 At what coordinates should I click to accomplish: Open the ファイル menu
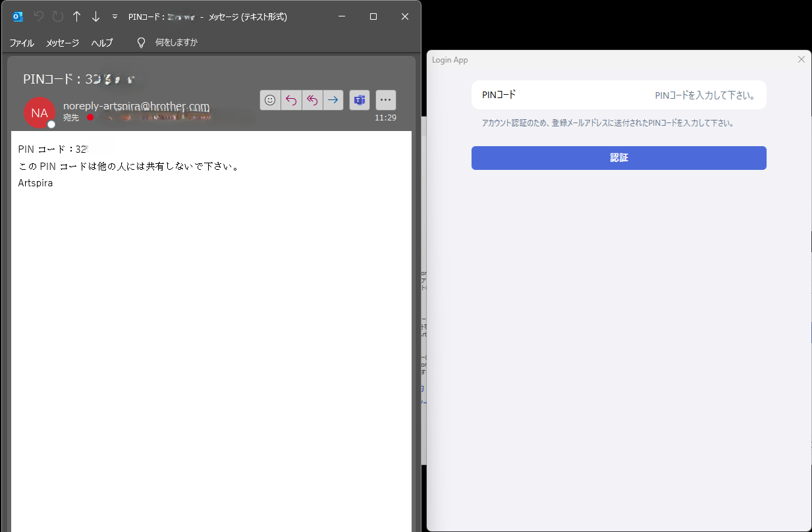point(22,43)
